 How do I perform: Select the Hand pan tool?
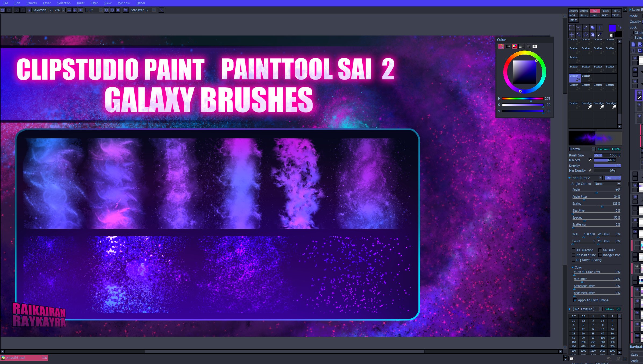(x=592, y=35)
